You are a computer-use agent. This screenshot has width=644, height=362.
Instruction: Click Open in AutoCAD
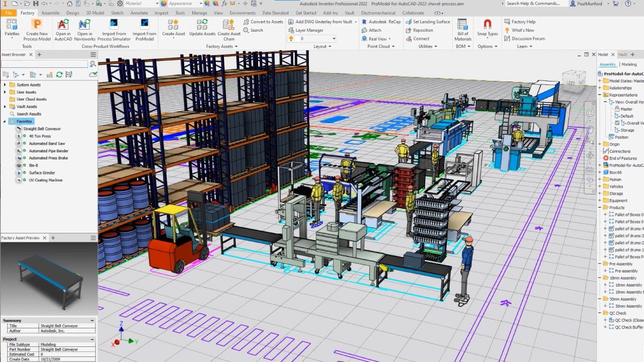(x=63, y=29)
